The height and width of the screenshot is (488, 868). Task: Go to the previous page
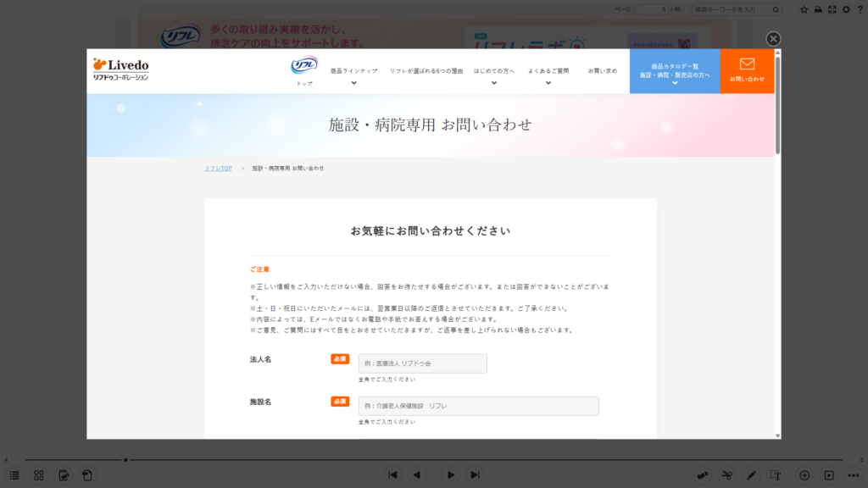tap(417, 474)
